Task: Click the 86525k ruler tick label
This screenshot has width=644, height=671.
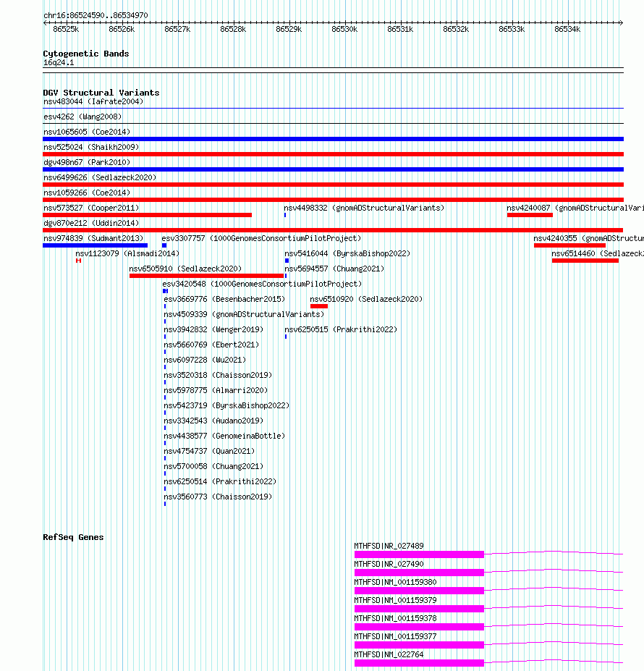Action: coord(66,29)
